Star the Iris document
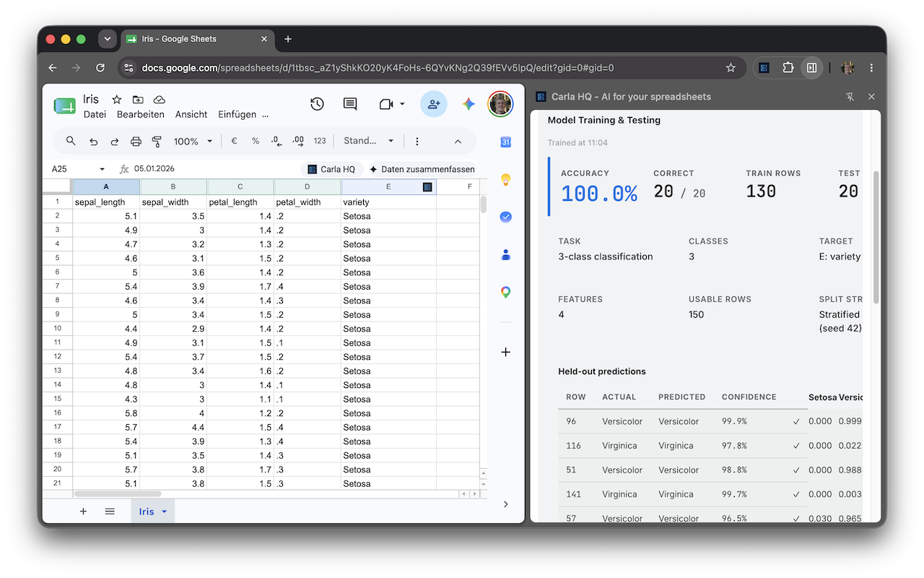The height and width of the screenshot is (578, 924). [116, 100]
